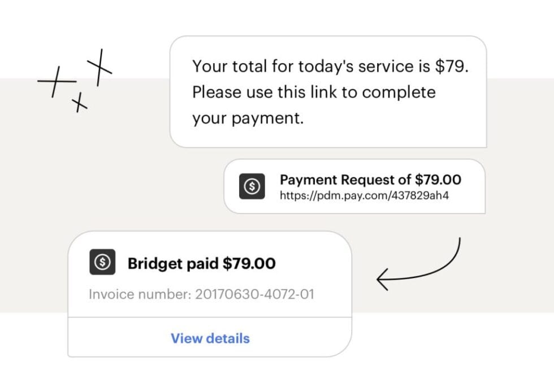The height and width of the screenshot is (392, 554).
Task: Click the Bridget paid $79.00 heading
Action: (x=201, y=263)
